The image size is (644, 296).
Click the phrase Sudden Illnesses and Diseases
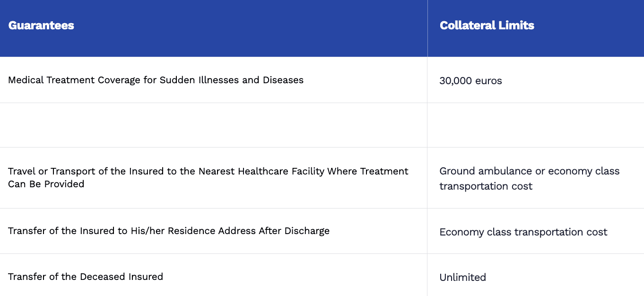(231, 80)
